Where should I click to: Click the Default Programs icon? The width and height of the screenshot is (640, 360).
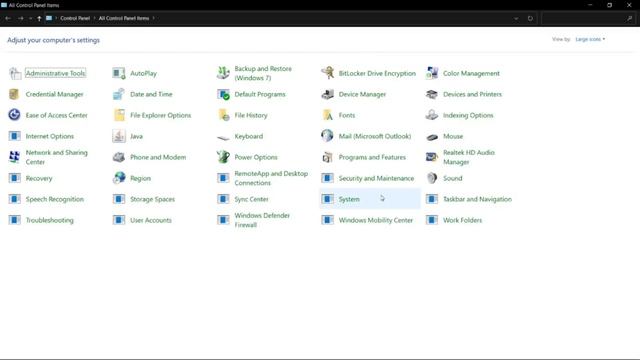[223, 94]
